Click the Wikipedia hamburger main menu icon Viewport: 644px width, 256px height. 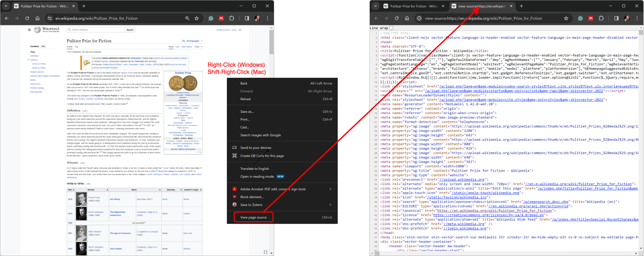pyautogui.click(x=29, y=30)
